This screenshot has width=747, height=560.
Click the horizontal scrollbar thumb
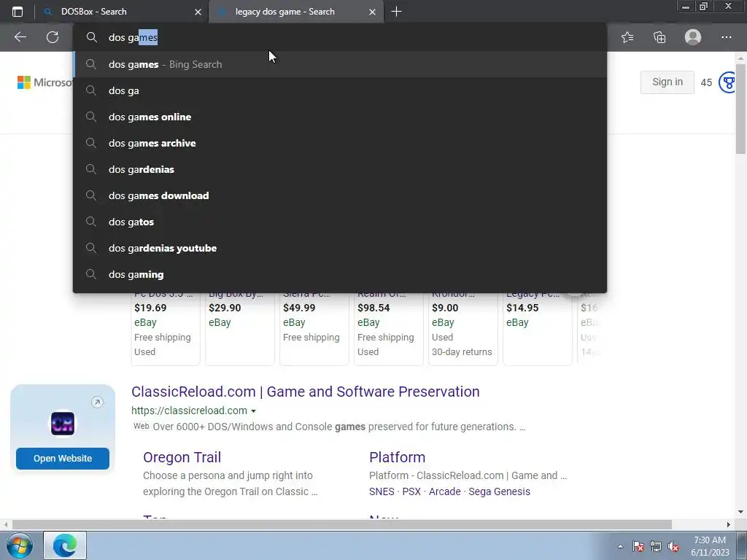[x=341, y=524]
